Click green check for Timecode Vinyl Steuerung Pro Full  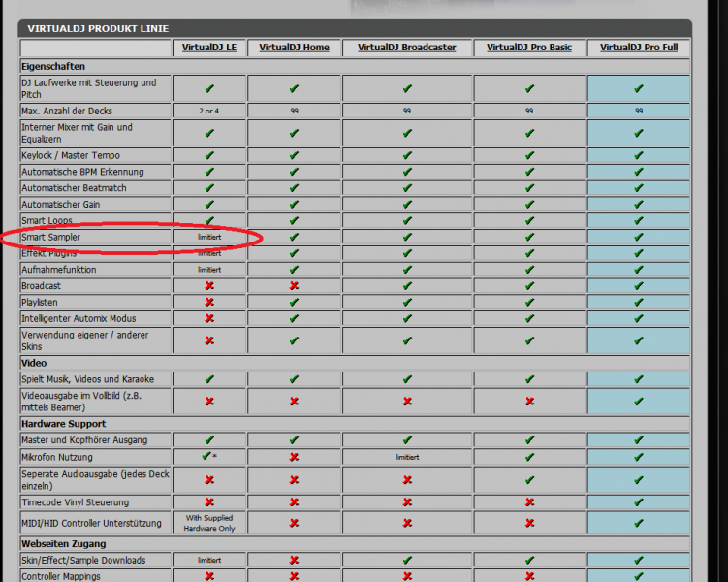(x=639, y=502)
